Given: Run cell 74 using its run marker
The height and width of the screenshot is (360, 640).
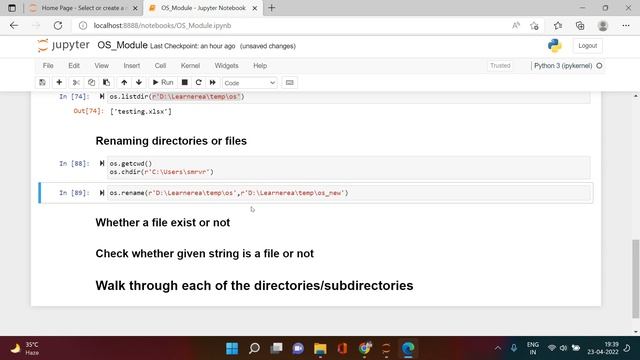Looking at the screenshot, I should [102, 96].
